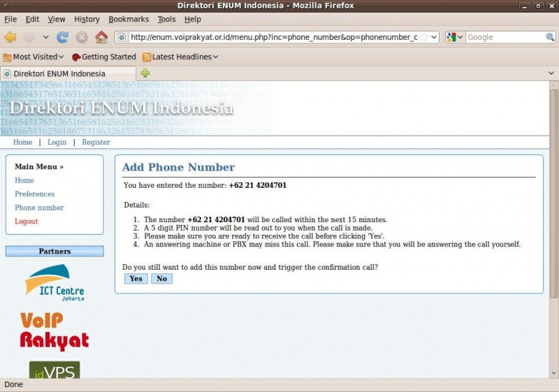Open a new tab with the plus icon

point(145,73)
